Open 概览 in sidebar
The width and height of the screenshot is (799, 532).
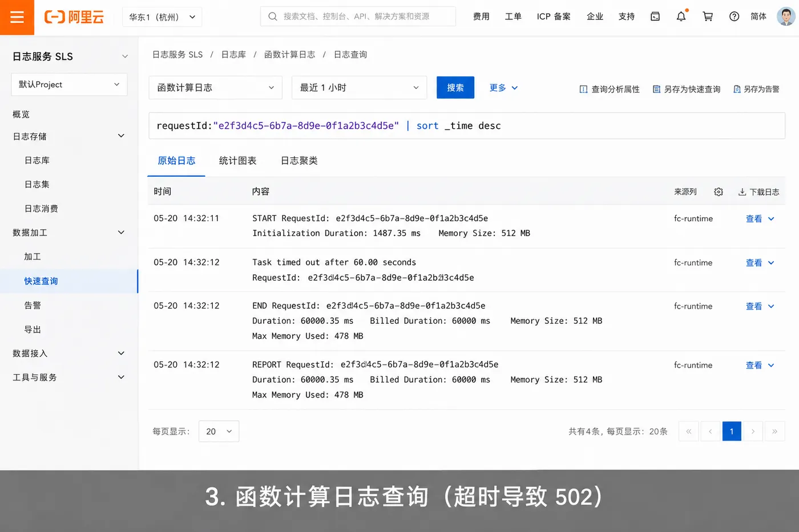point(21,115)
